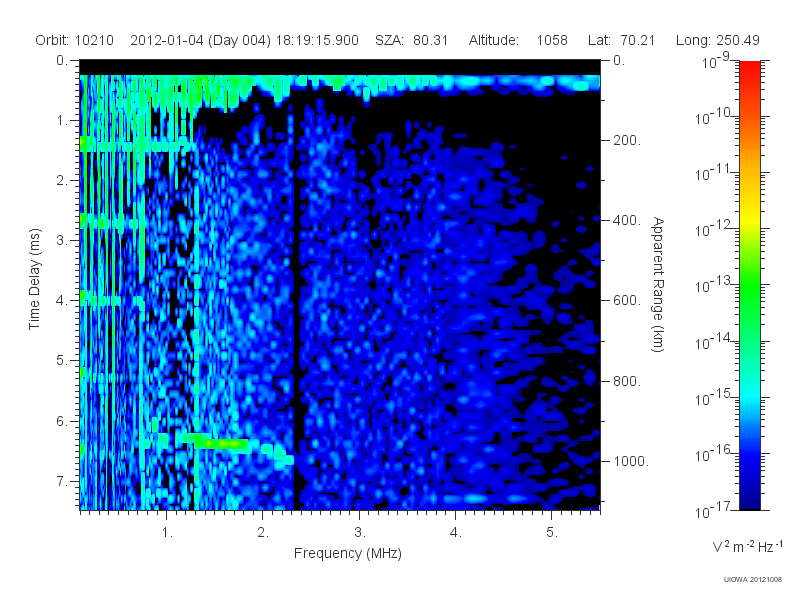This screenshot has width=800, height=600.
Task: Click the 1000. apparent range tick label
Action: coord(631,461)
